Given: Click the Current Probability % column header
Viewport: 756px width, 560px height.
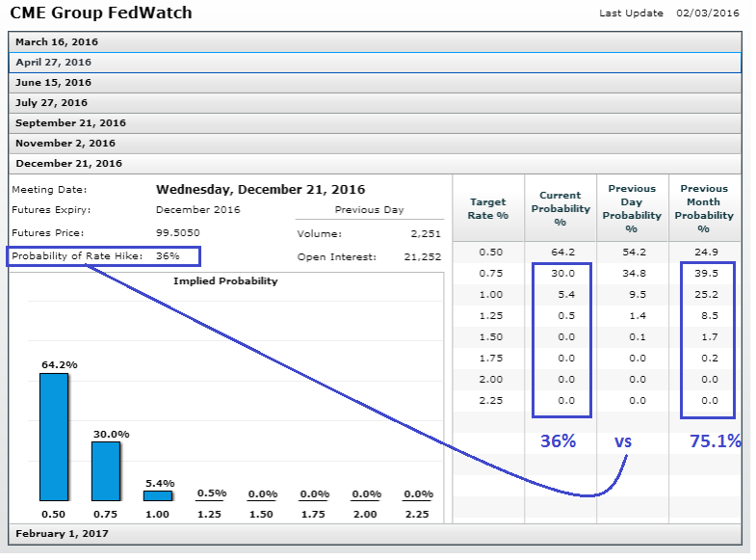Looking at the screenshot, I should coord(560,209).
